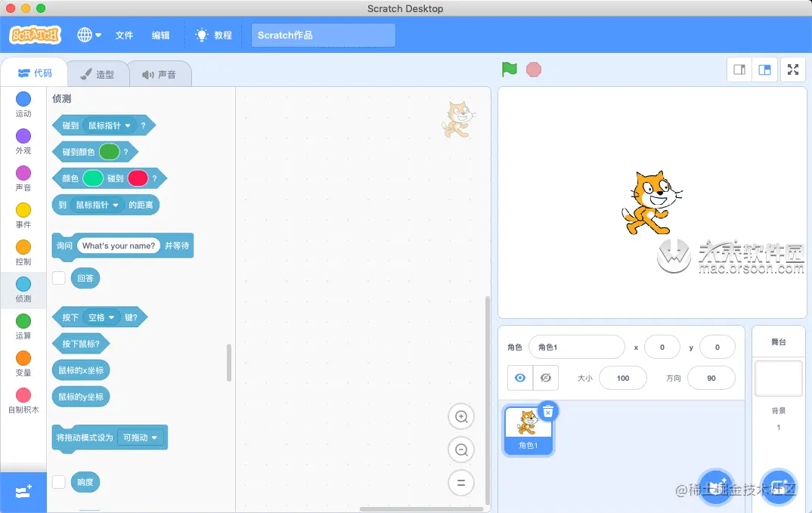Select the 运动 block category
This screenshot has width=812, height=513.
click(x=23, y=104)
